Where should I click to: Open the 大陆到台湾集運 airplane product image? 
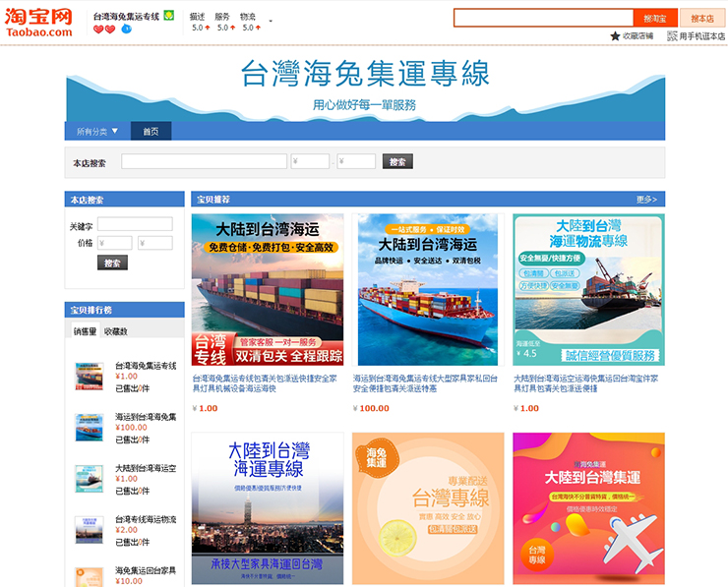click(588, 508)
